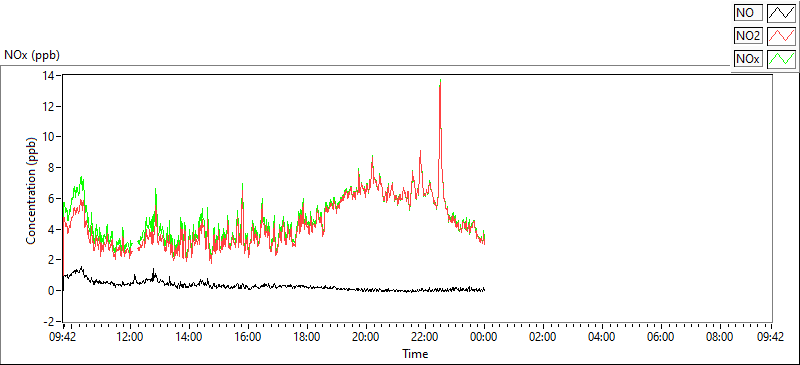
Task: Click the peak of the NOx spike
Action: (440, 80)
